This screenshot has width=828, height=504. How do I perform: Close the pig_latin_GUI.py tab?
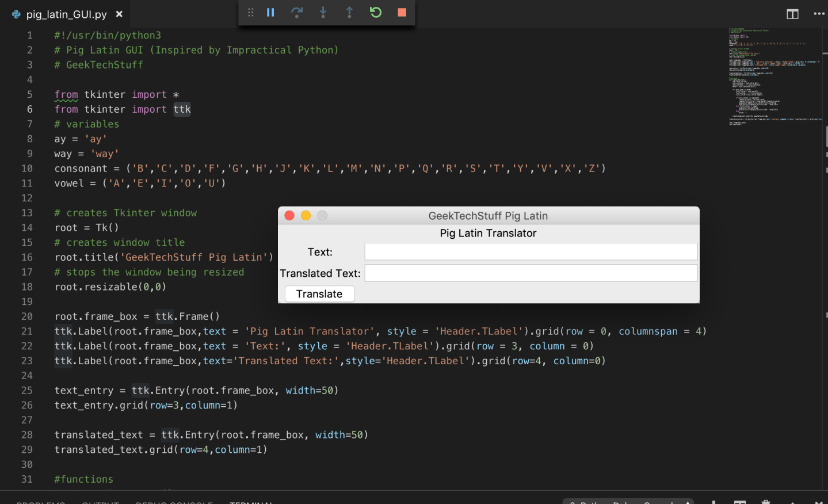[x=119, y=14]
